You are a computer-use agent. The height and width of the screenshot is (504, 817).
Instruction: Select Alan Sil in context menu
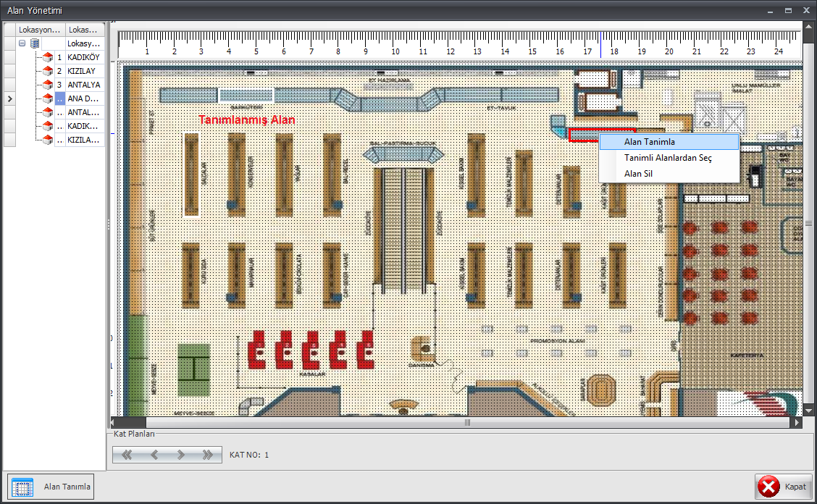[640, 174]
